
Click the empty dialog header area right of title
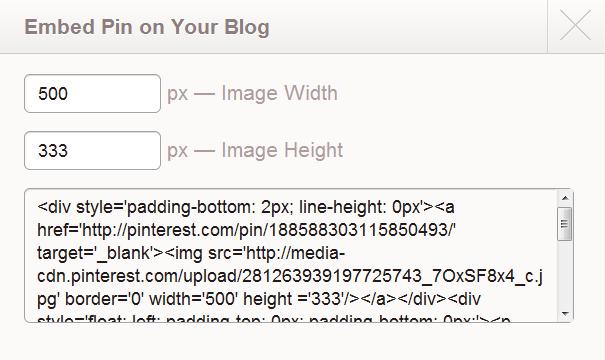pos(408,26)
